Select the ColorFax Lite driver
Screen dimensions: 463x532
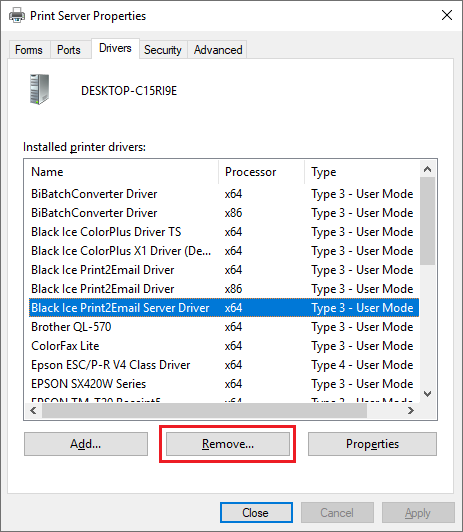pyautogui.click(x=224, y=346)
